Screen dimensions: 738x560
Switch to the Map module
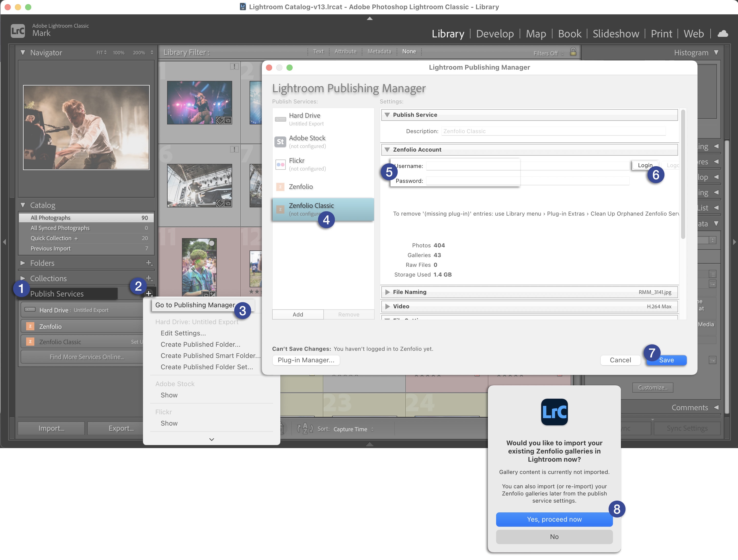[536, 34]
